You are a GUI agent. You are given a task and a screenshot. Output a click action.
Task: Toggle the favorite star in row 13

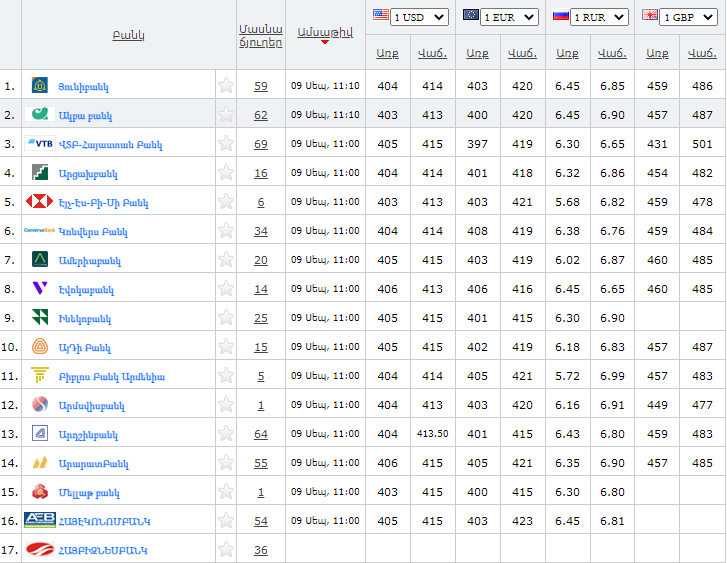click(226, 434)
